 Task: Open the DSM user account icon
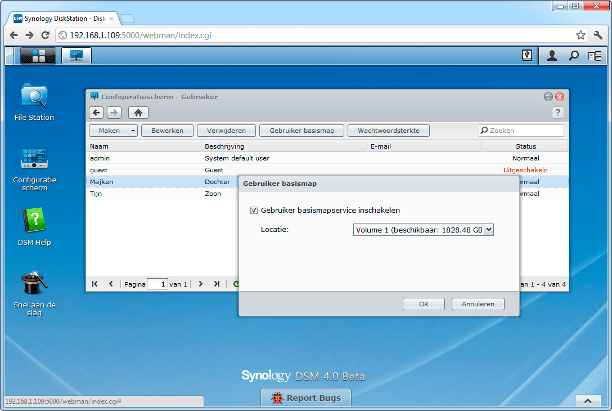(x=552, y=55)
